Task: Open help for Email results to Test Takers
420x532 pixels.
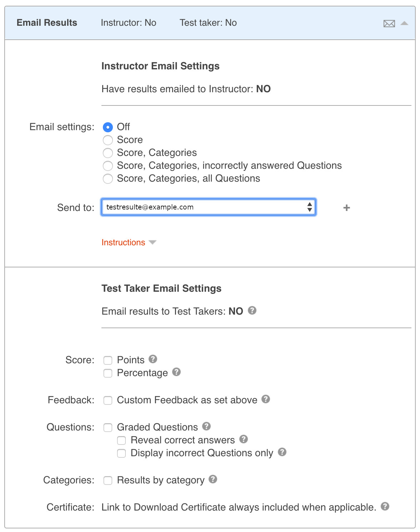Action: [252, 310]
